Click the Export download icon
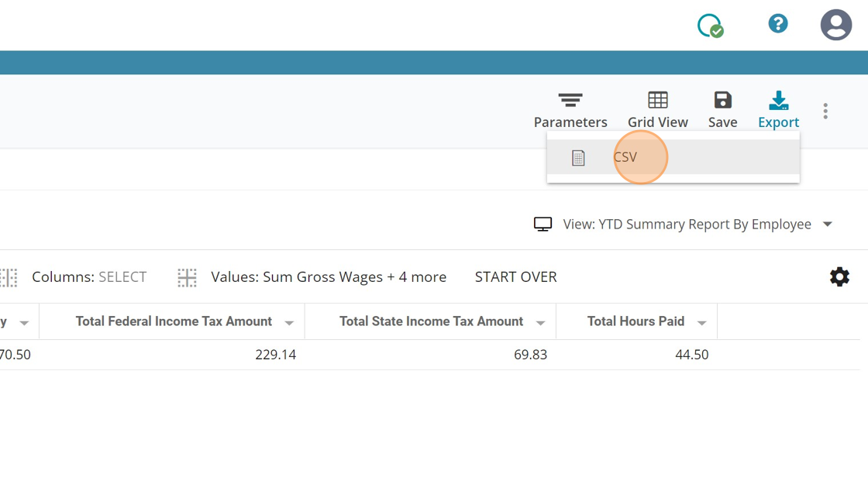Image resolution: width=868 pixels, height=484 pixels. (x=778, y=101)
